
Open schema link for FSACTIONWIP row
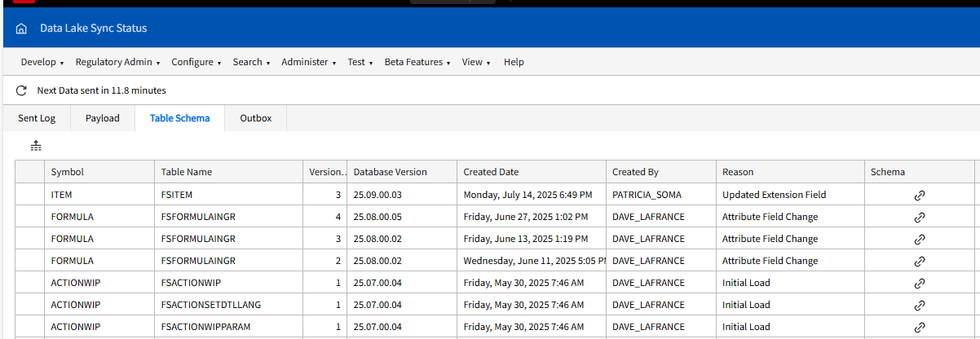(919, 283)
